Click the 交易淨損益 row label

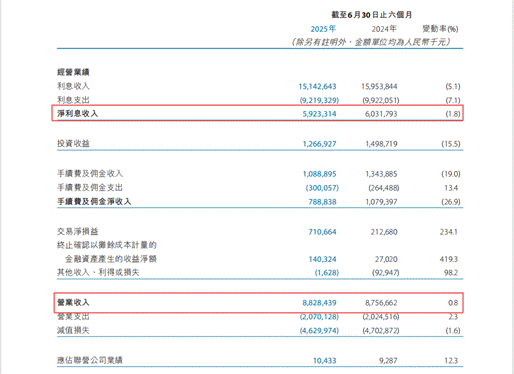(77, 231)
